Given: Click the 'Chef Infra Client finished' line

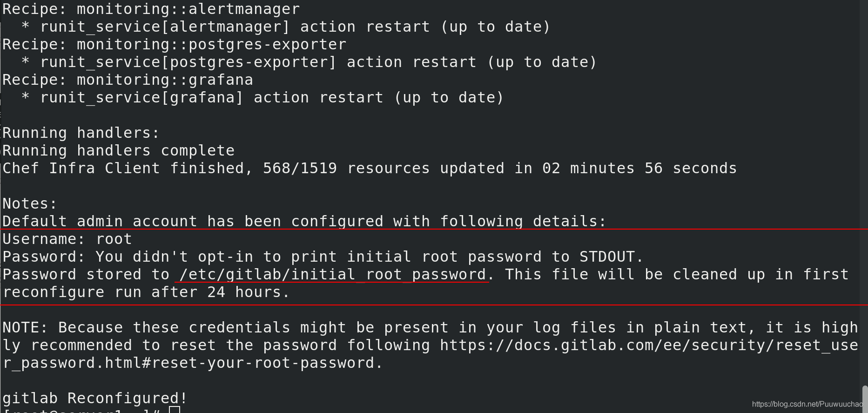Looking at the screenshot, I should coord(370,169).
